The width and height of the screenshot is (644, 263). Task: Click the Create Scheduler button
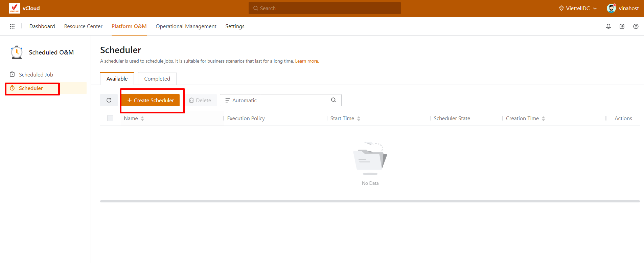click(151, 100)
